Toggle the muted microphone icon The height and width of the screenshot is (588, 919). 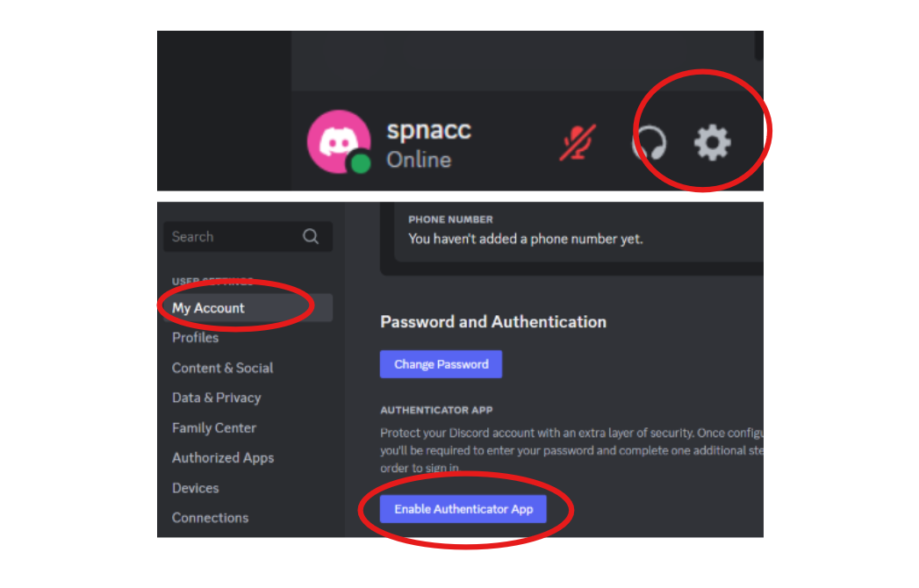(x=578, y=142)
